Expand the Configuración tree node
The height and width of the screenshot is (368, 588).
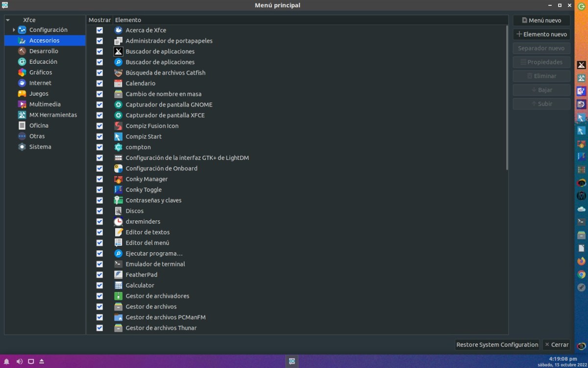pos(14,30)
